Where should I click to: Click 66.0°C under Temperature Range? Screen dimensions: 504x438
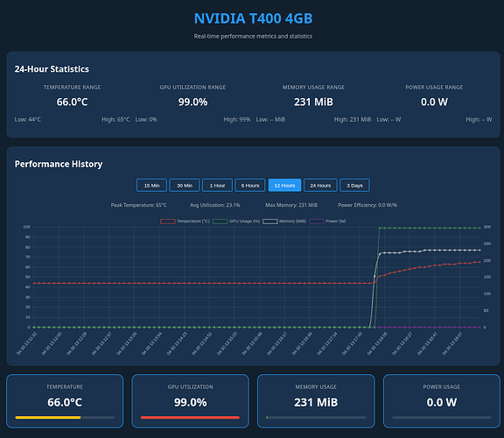coord(72,102)
